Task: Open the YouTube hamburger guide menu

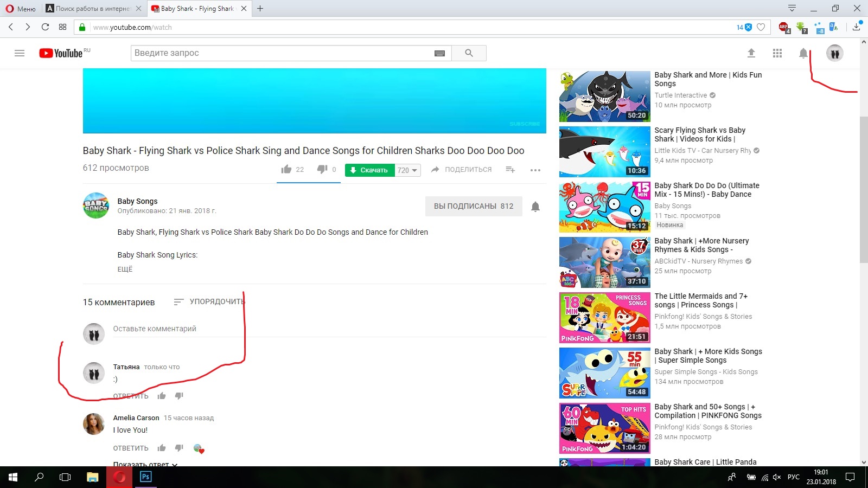Action: (x=20, y=53)
